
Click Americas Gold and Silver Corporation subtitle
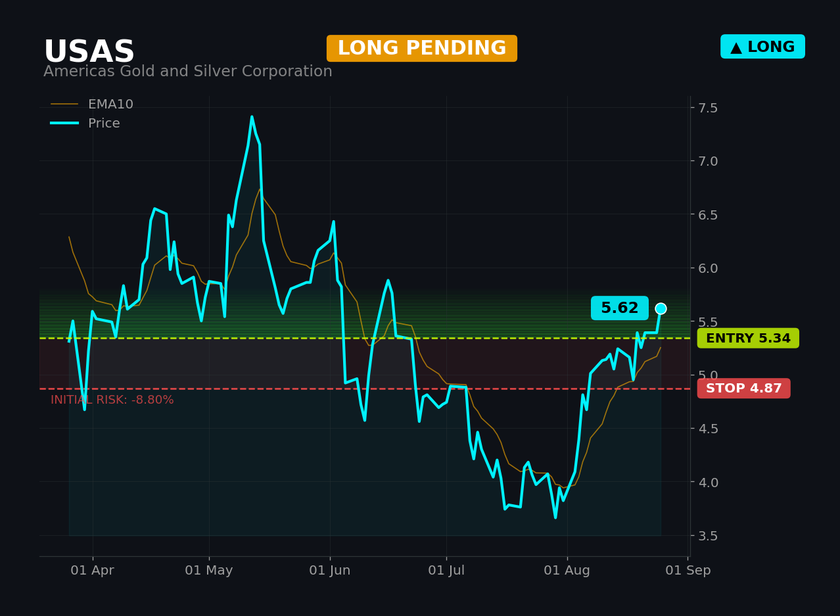pyautogui.click(x=188, y=72)
